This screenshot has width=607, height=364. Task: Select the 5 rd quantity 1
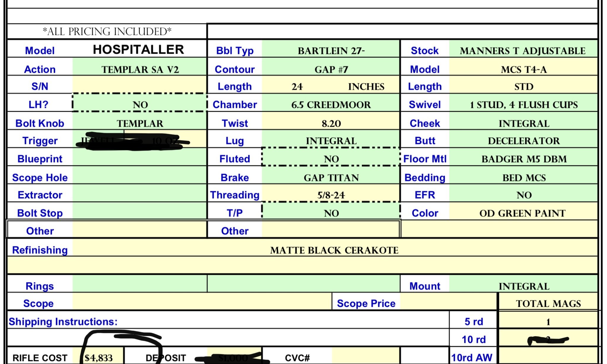(548, 322)
